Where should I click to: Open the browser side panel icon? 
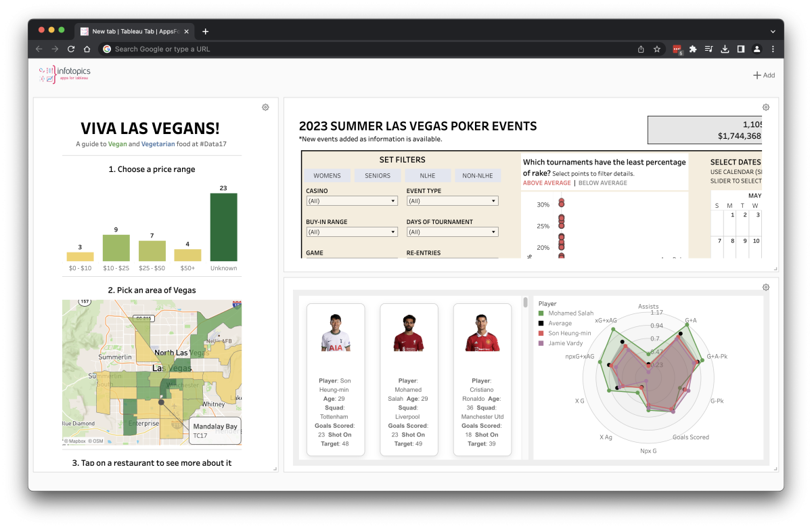740,49
